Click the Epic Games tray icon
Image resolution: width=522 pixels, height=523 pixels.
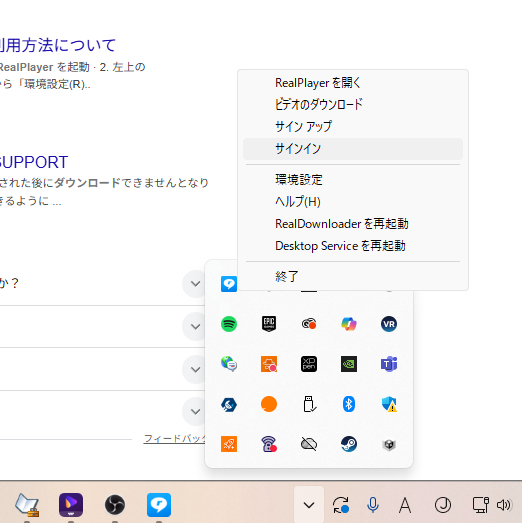[x=269, y=324]
